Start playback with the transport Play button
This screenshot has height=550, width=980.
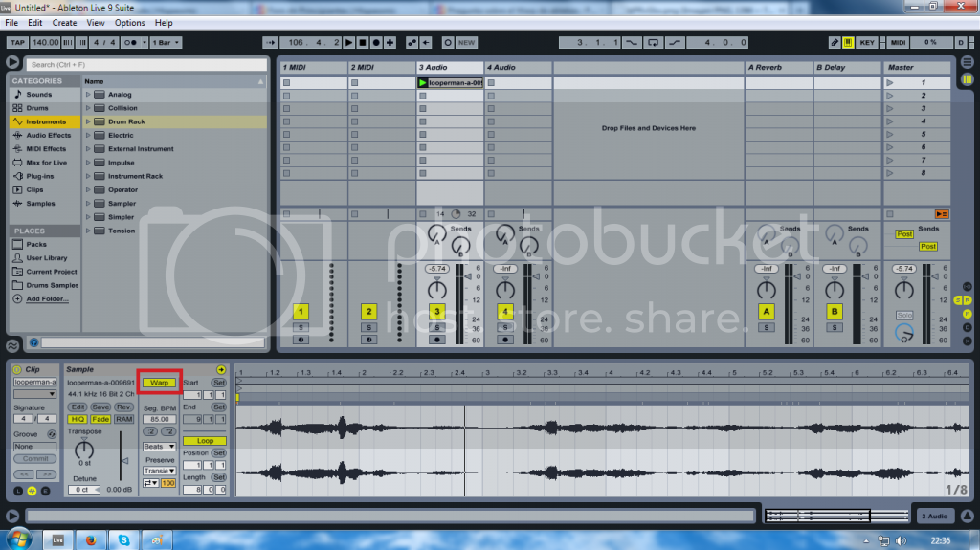click(x=348, y=42)
